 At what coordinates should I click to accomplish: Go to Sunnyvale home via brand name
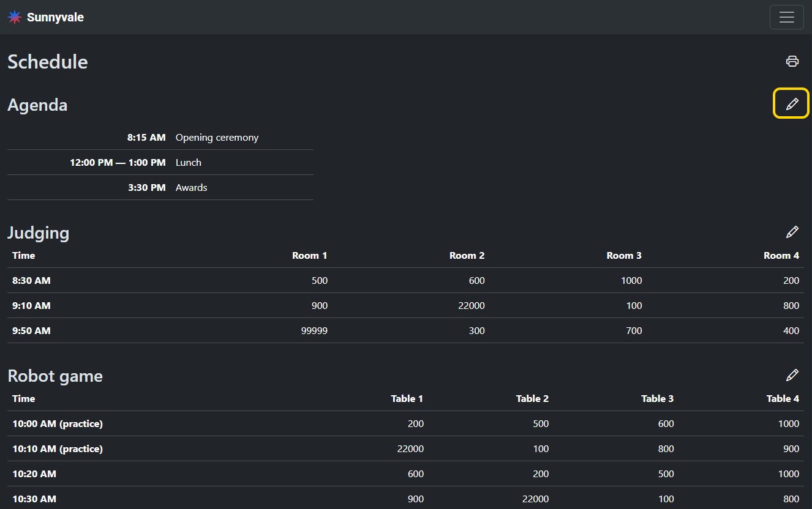click(x=55, y=17)
